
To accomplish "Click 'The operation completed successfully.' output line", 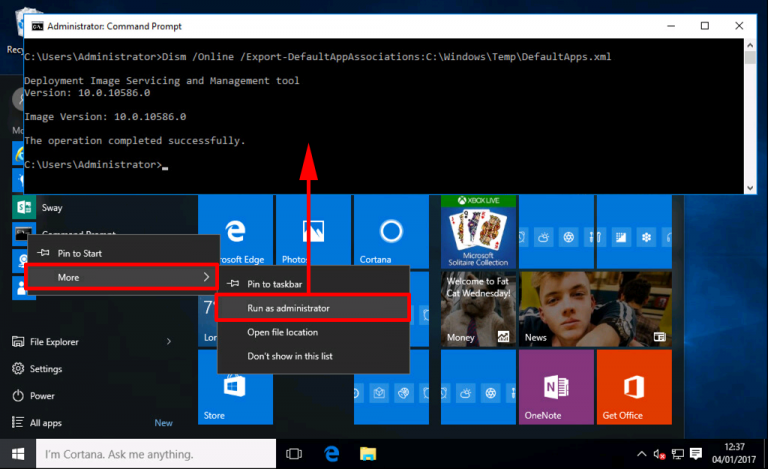I will tap(135, 141).
